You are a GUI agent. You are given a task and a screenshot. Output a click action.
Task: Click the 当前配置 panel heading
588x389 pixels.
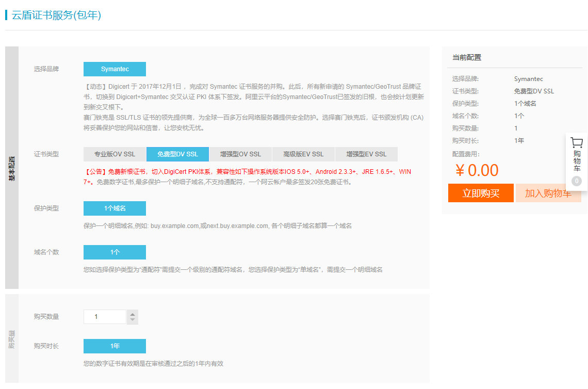pos(466,57)
